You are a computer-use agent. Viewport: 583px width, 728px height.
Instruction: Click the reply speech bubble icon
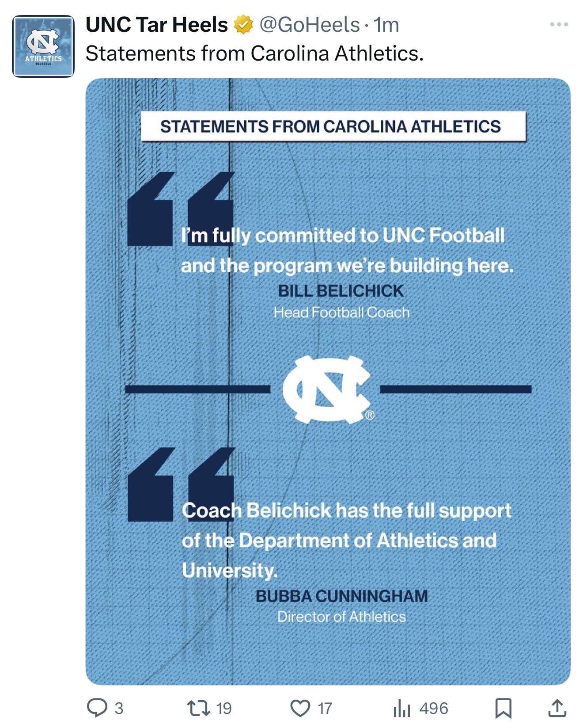coord(97,707)
